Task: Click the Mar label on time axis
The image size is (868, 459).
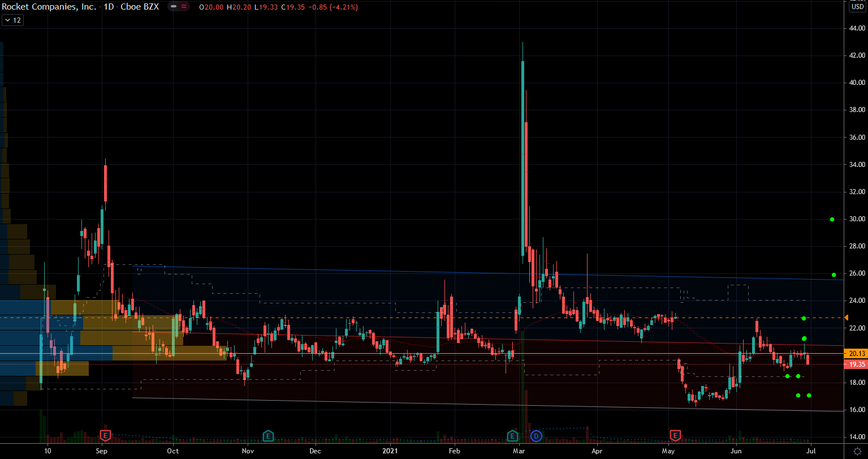Action: pos(519,451)
